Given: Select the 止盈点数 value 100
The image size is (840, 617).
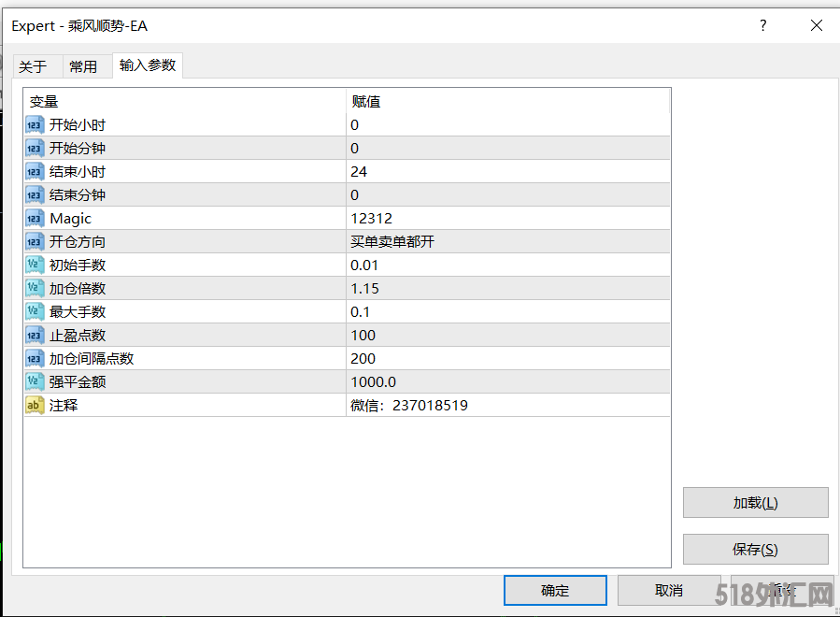Looking at the screenshot, I should click(x=506, y=336).
